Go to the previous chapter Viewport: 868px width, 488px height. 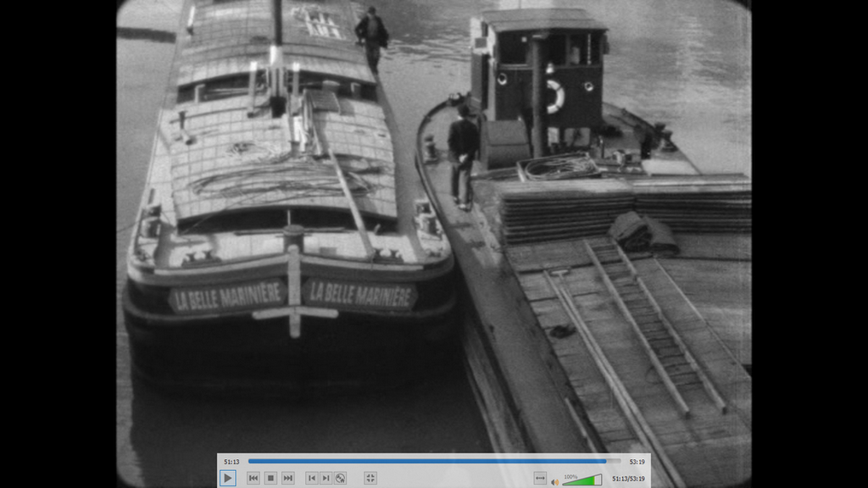click(x=312, y=478)
